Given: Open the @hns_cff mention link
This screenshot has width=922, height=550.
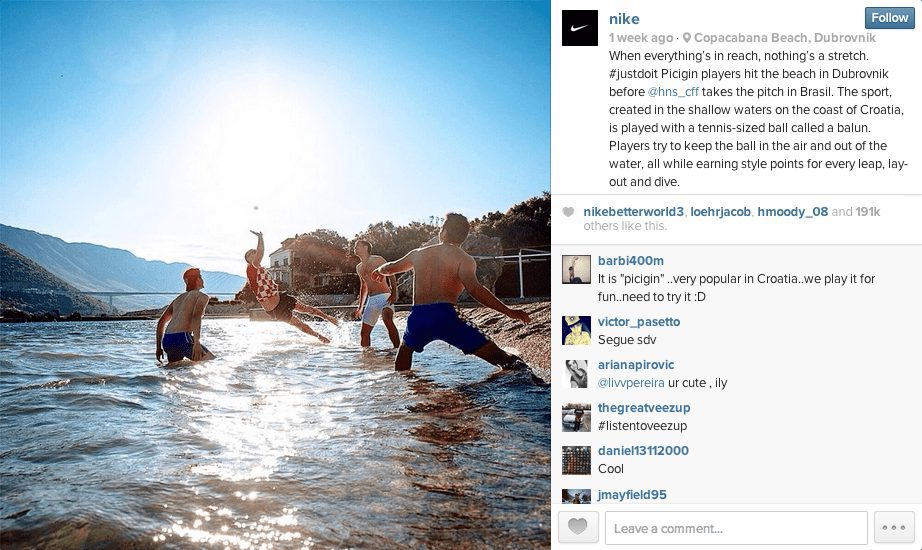Looking at the screenshot, I should coord(673,92).
